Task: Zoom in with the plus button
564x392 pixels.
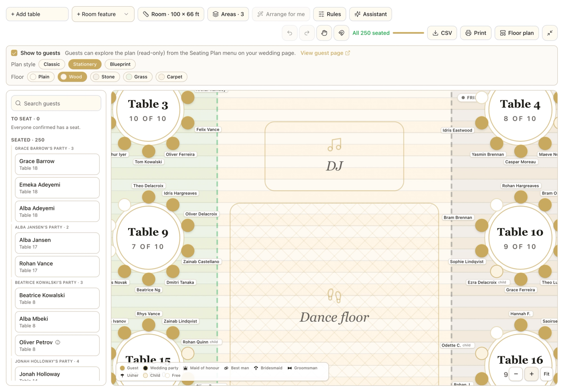Action: (531, 374)
